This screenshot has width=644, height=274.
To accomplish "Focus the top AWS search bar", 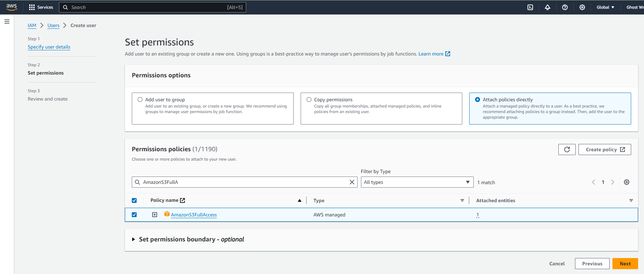I will tap(153, 7).
